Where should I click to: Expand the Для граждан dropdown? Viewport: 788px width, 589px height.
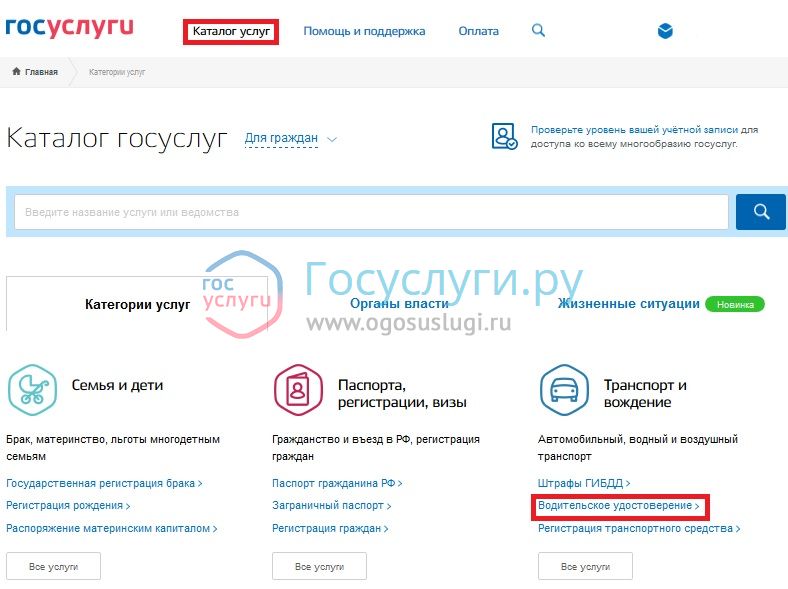tap(281, 138)
